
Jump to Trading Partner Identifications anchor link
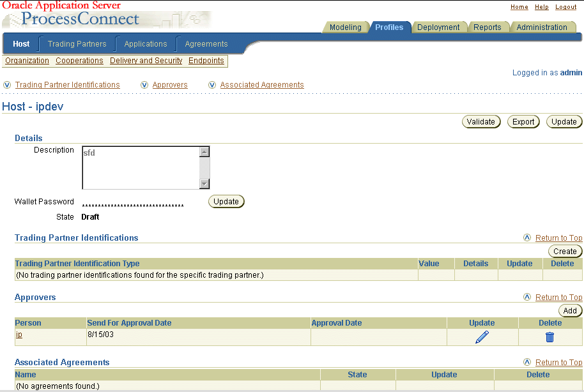click(68, 85)
